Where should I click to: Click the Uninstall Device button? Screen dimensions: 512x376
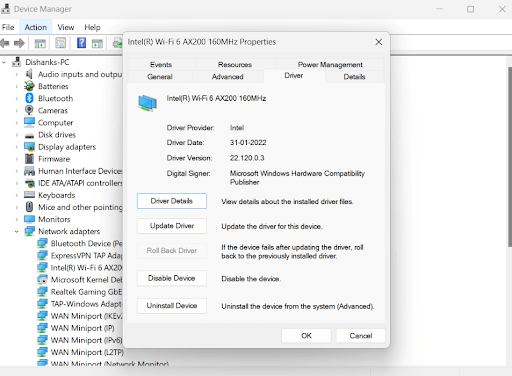(x=172, y=306)
